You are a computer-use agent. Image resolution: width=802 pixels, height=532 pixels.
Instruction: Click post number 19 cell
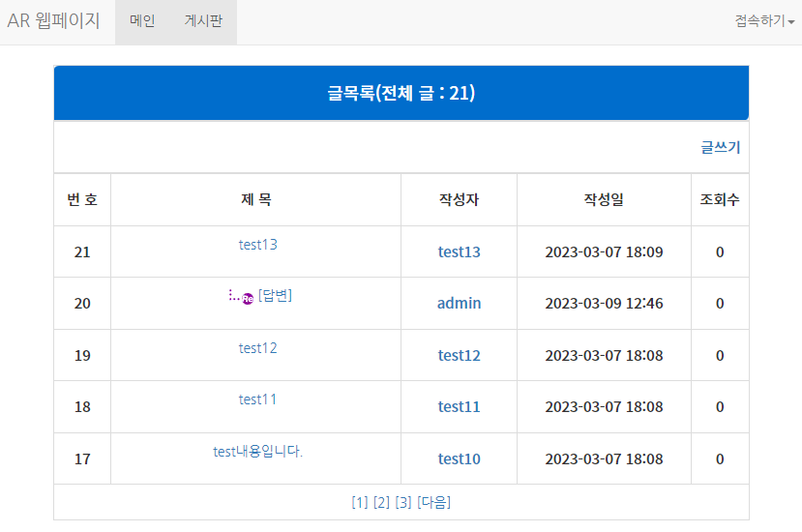pos(82,355)
